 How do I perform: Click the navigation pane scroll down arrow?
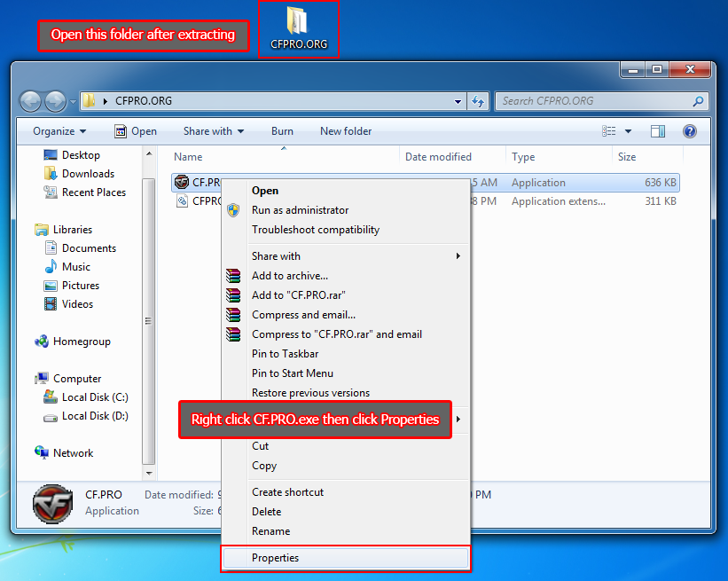149,474
